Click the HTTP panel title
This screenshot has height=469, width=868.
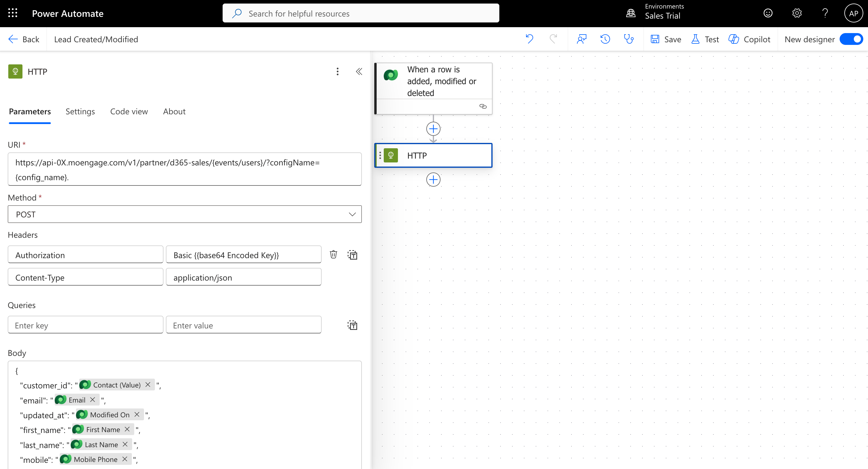[x=38, y=72]
